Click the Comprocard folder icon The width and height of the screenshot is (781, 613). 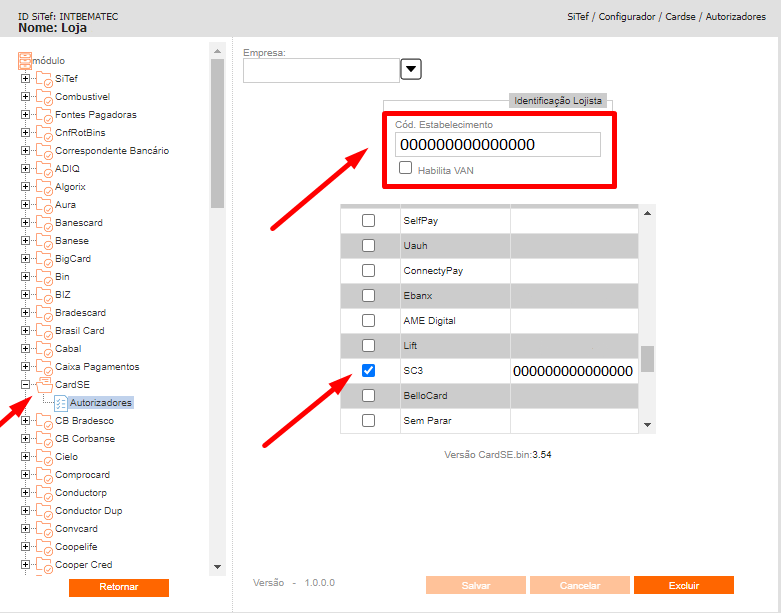click(x=44, y=475)
